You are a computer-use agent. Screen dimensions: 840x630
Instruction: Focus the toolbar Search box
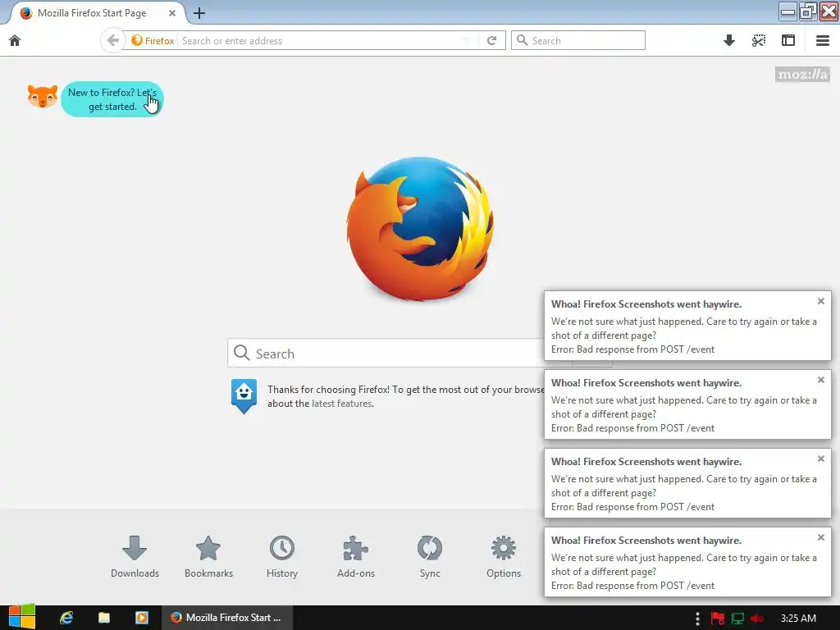[x=578, y=41]
